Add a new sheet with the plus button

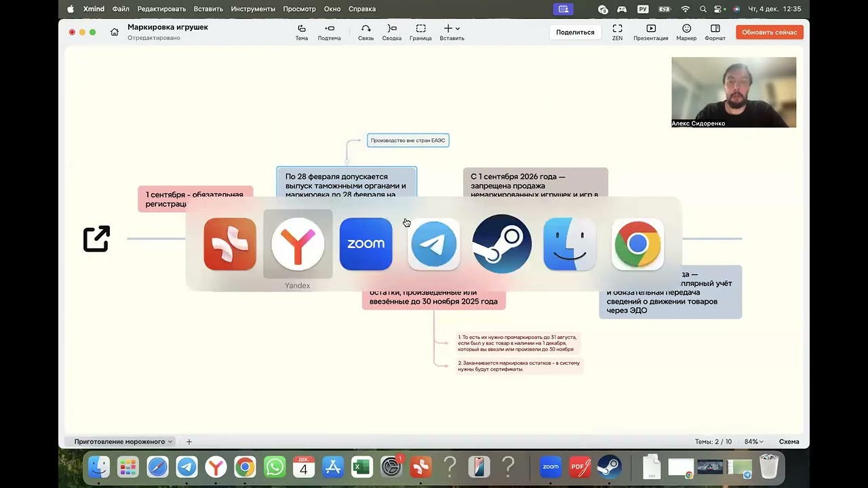[189, 441]
